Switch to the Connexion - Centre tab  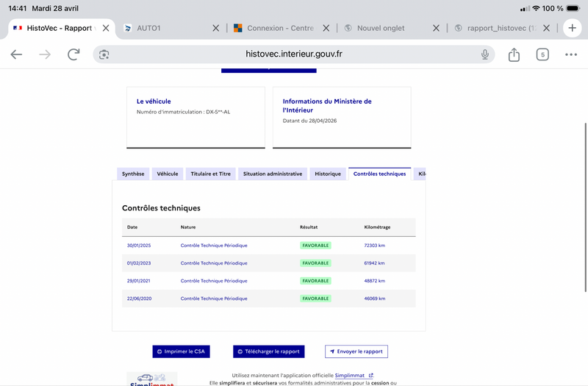tap(279, 28)
